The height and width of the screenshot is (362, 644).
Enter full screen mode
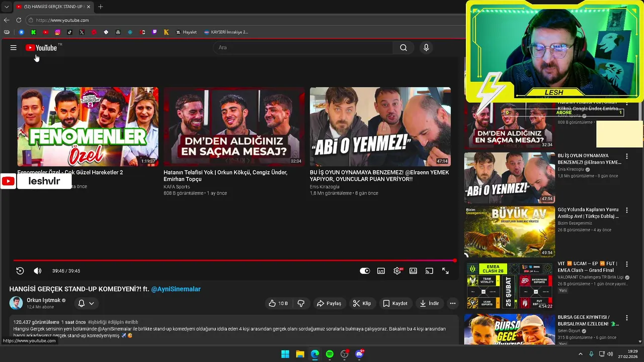(445, 271)
